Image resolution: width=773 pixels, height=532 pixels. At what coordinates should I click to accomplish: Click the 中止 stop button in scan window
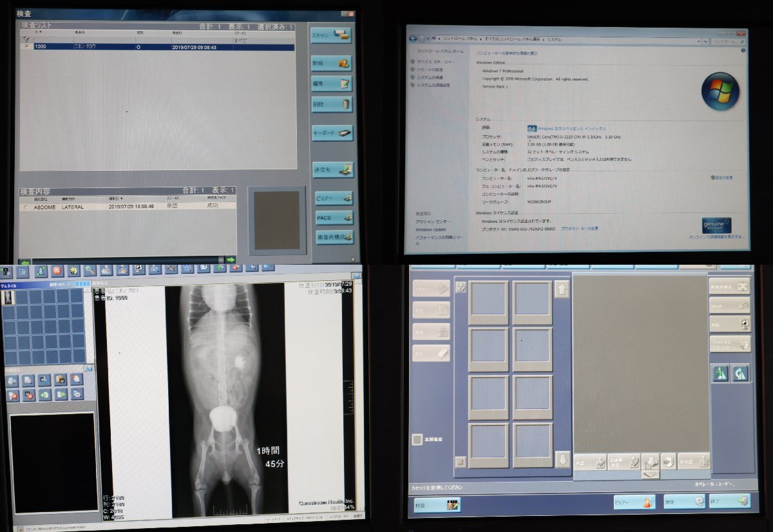pos(431,310)
